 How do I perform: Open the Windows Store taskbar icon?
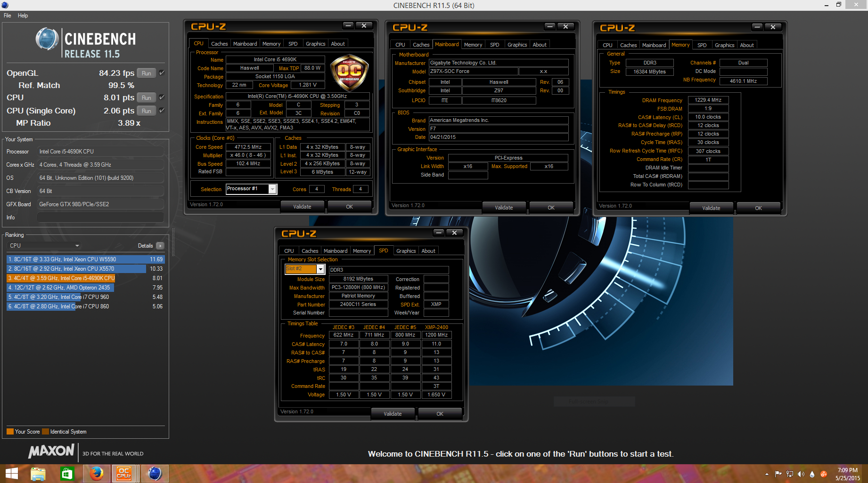pos(67,474)
